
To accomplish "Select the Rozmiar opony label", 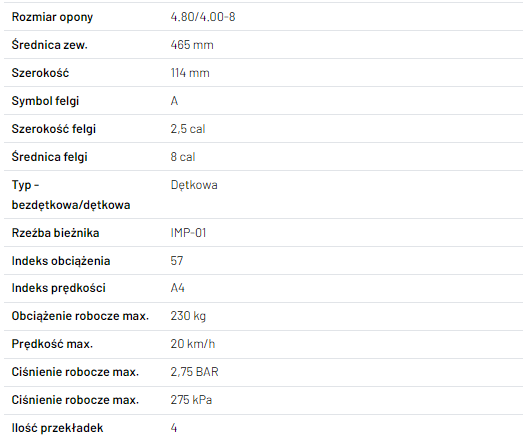I will 52,17.
